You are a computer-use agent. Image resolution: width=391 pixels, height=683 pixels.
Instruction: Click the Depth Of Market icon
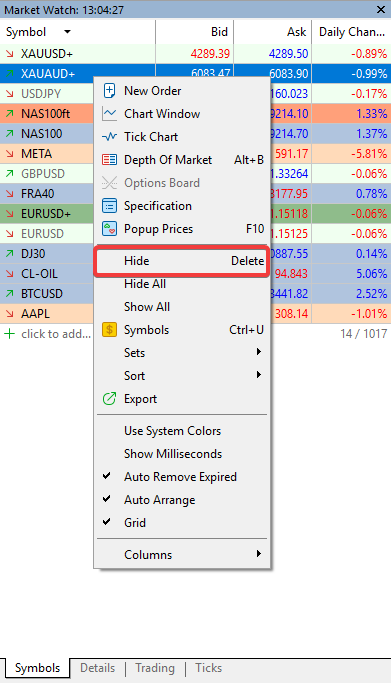pos(109,160)
